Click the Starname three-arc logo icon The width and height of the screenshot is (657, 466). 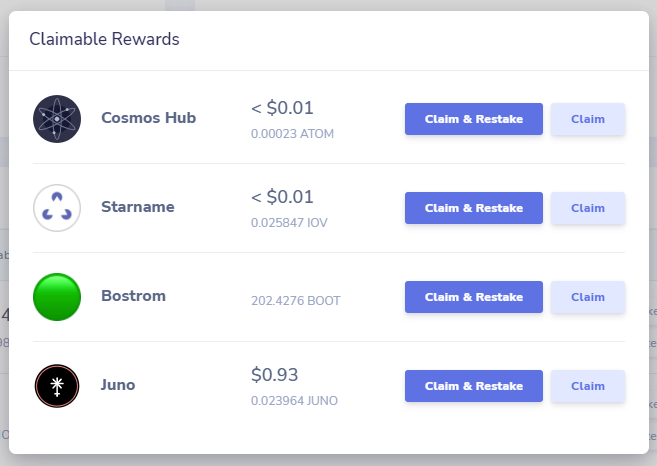pos(57,208)
